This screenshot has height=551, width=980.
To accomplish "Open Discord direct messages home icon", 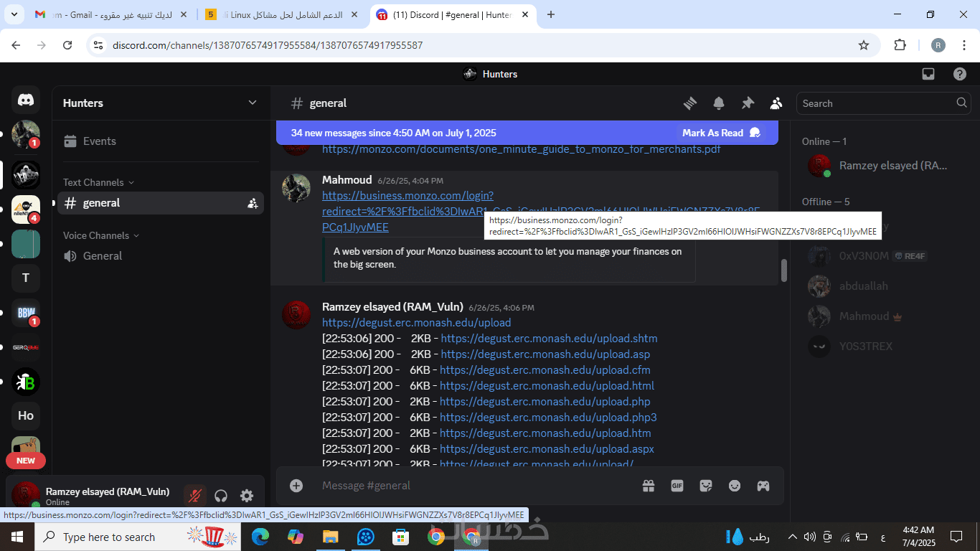I will pos(26,100).
